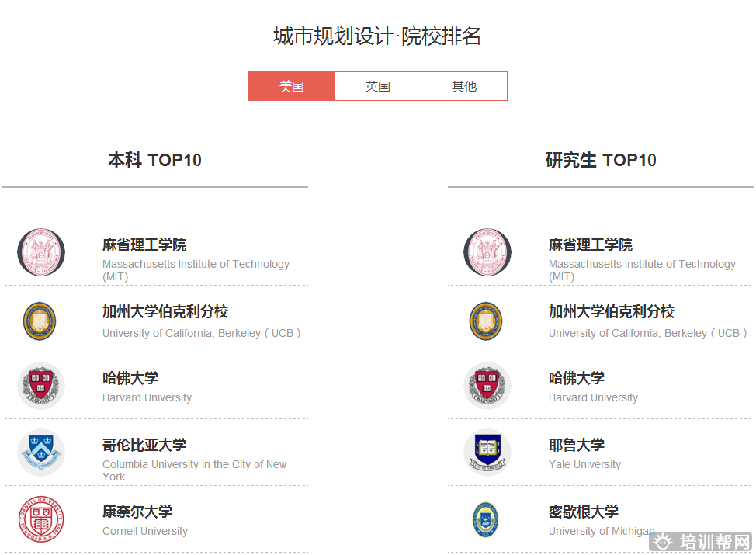
Task: Click 'Cornell University' text
Action: pos(145,532)
